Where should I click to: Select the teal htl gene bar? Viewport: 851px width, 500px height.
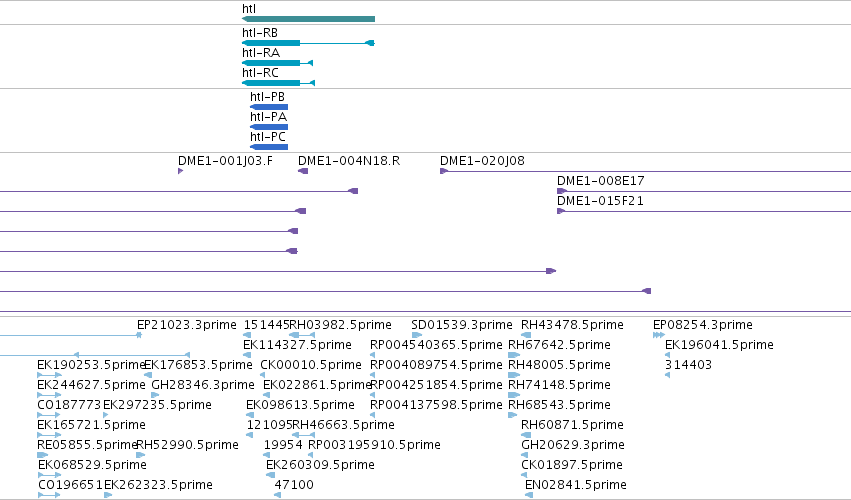(308, 19)
